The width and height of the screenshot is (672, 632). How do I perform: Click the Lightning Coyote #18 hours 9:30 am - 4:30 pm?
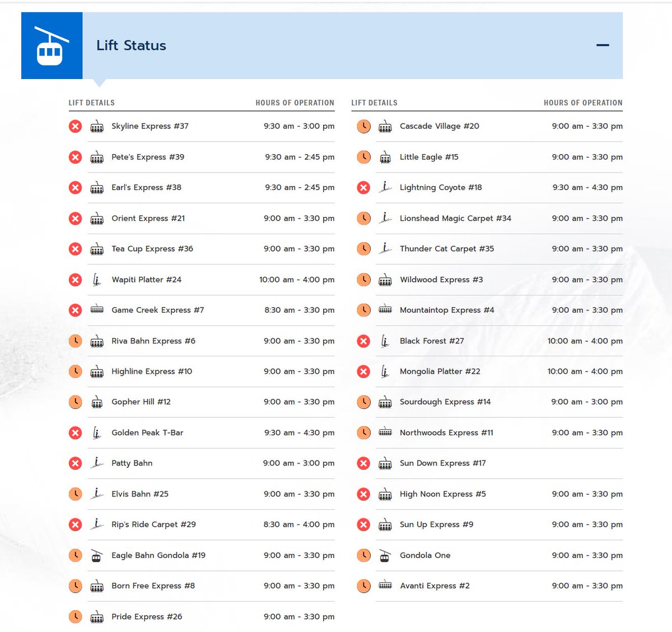click(x=587, y=188)
